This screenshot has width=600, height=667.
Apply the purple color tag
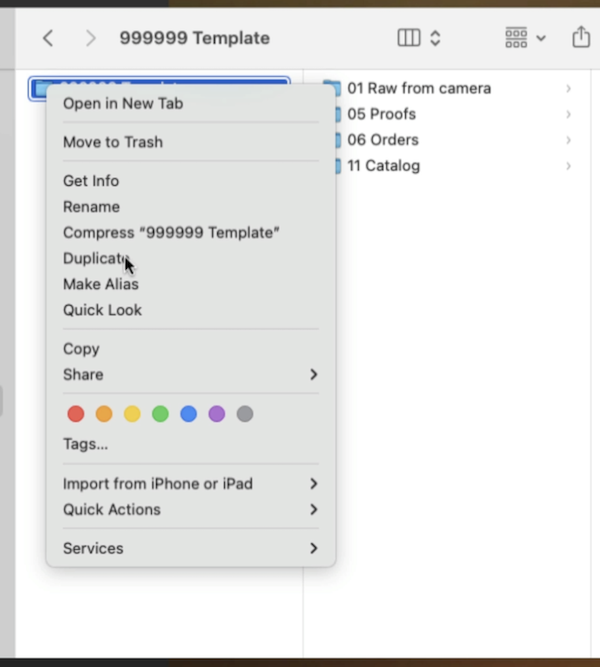point(217,414)
